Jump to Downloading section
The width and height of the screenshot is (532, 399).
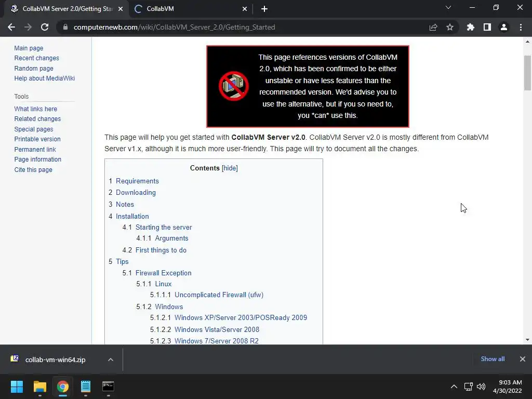pyautogui.click(x=136, y=192)
